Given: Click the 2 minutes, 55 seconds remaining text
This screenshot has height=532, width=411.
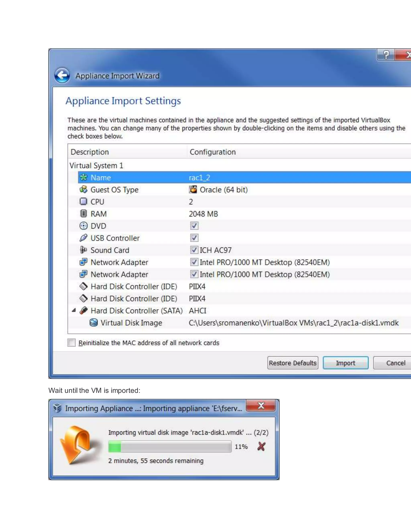Looking at the screenshot, I should [x=156, y=461].
